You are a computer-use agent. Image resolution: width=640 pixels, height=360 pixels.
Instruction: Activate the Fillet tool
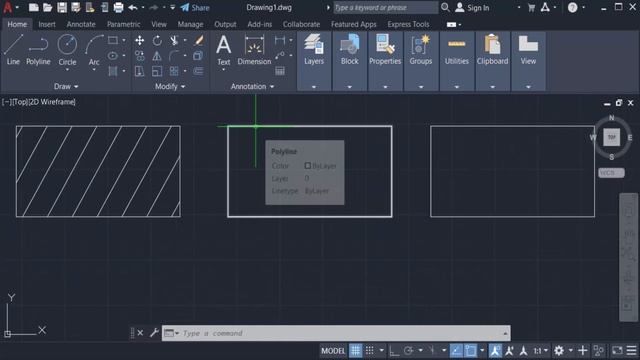pyautogui.click(x=174, y=56)
